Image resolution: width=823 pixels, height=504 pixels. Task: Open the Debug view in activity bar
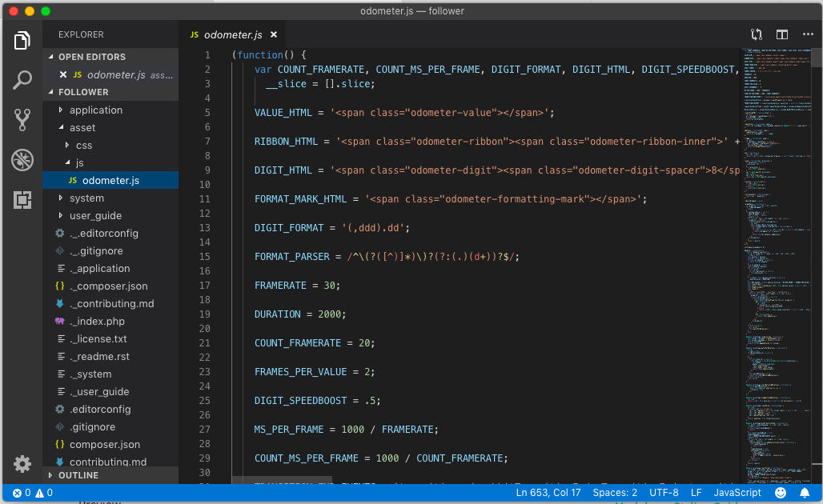tap(22, 160)
